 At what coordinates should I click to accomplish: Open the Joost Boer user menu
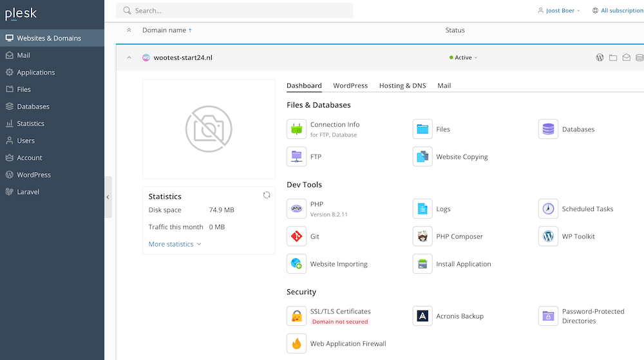(x=559, y=10)
